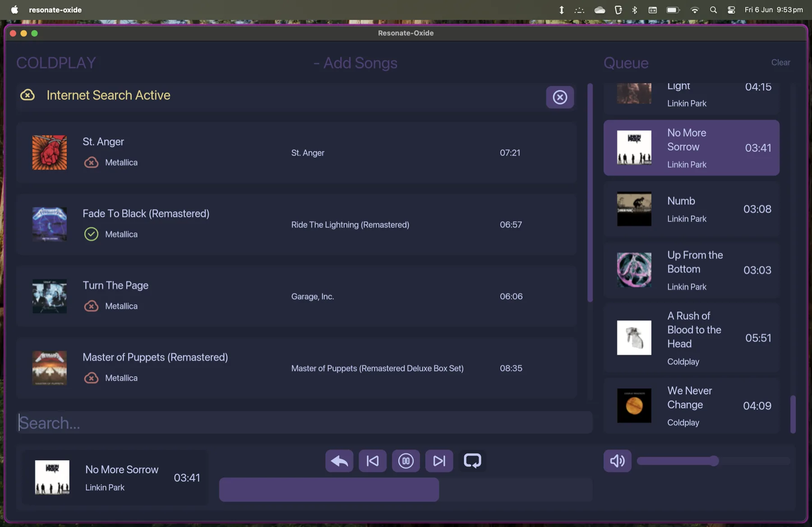This screenshot has height=527, width=812.
Task: Clear the queue
Action: [780, 63]
